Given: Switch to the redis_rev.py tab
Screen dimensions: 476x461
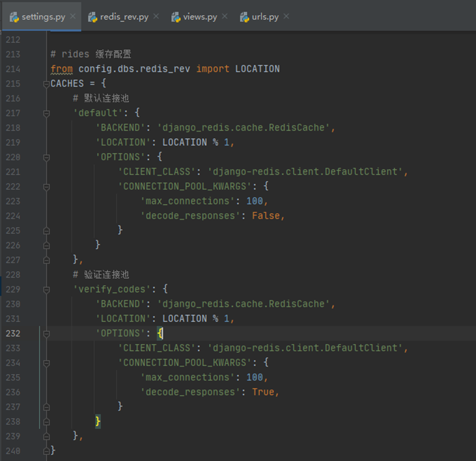Looking at the screenshot, I should point(124,17).
